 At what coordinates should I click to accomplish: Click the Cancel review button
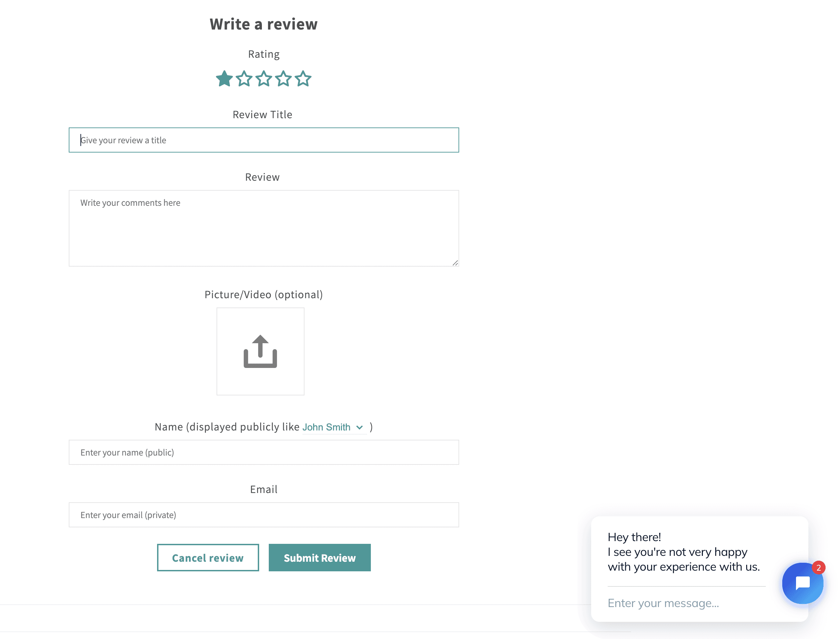pyautogui.click(x=208, y=558)
